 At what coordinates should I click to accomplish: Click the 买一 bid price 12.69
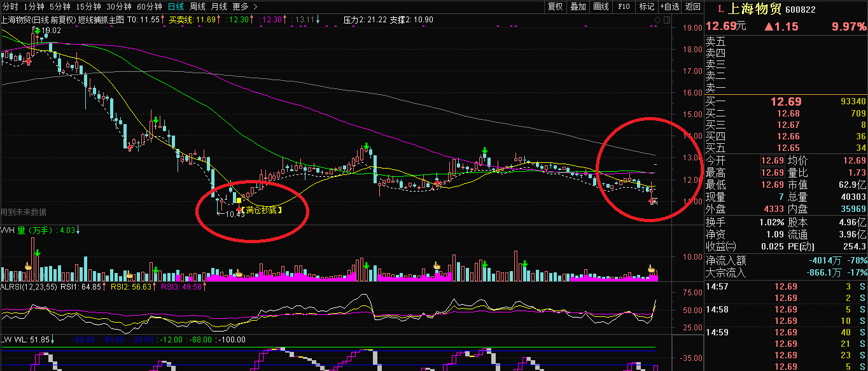[x=786, y=102]
